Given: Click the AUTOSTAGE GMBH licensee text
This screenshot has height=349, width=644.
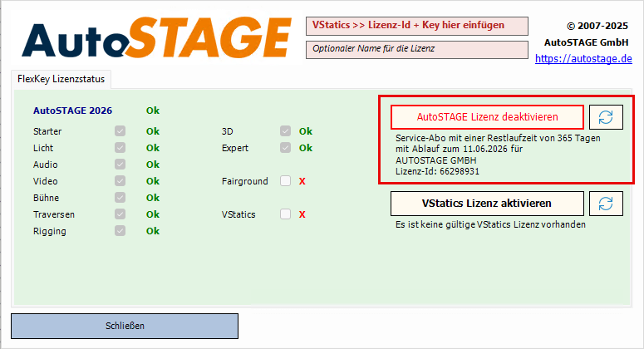Looking at the screenshot, I should tap(436, 160).
